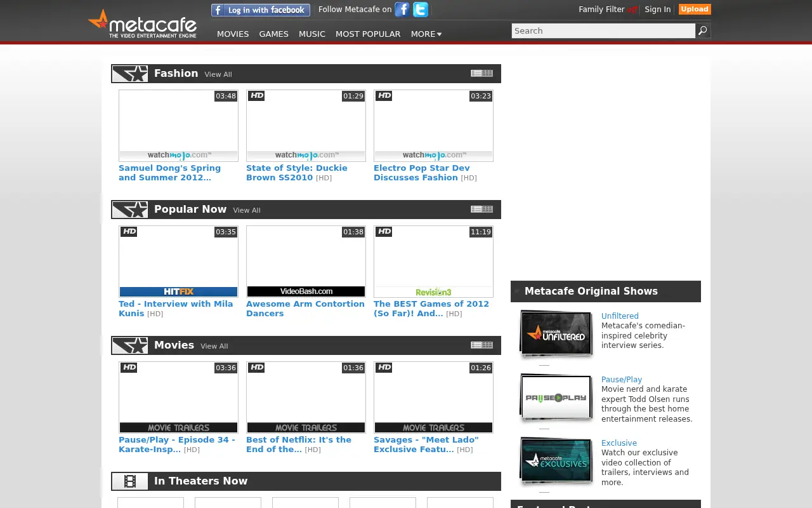
Task: Open Samuel Dong's Spring and Summer video thumbnail
Action: [x=178, y=125]
